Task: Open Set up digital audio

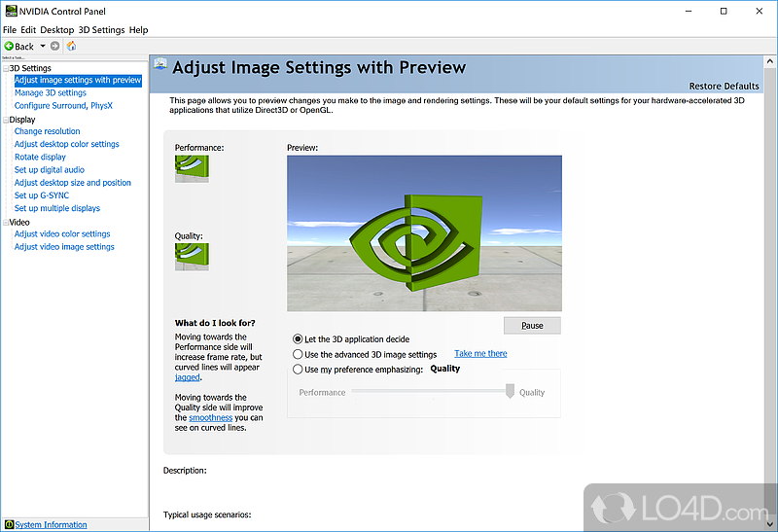Action: (x=50, y=170)
